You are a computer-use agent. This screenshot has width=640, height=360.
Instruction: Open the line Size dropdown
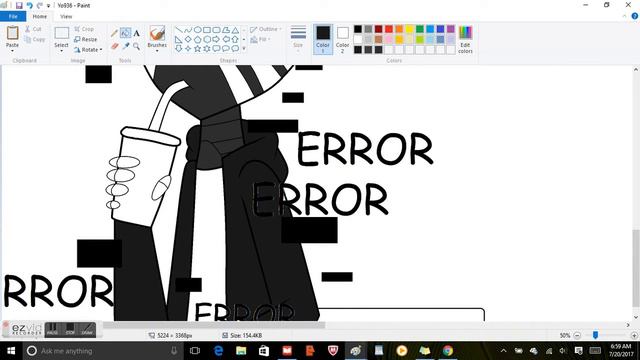point(298,38)
